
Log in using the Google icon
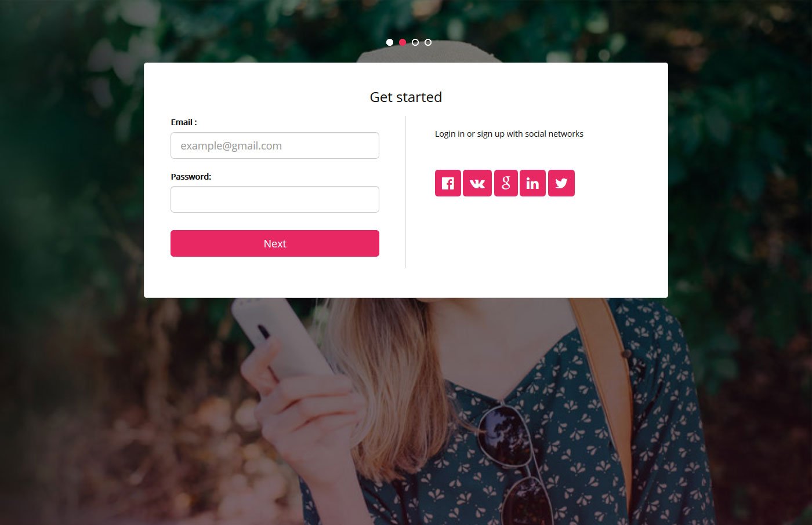point(506,183)
